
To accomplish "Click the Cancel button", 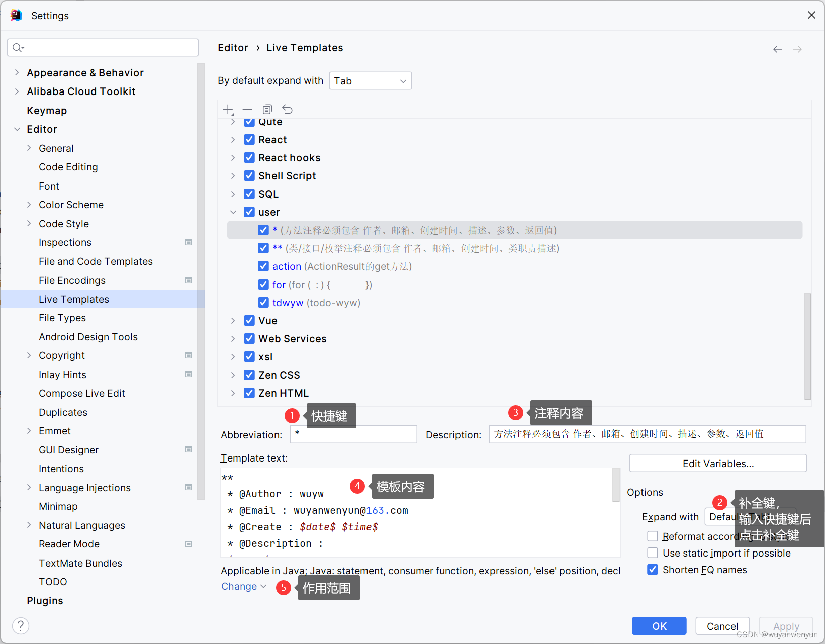I will tap(722, 626).
